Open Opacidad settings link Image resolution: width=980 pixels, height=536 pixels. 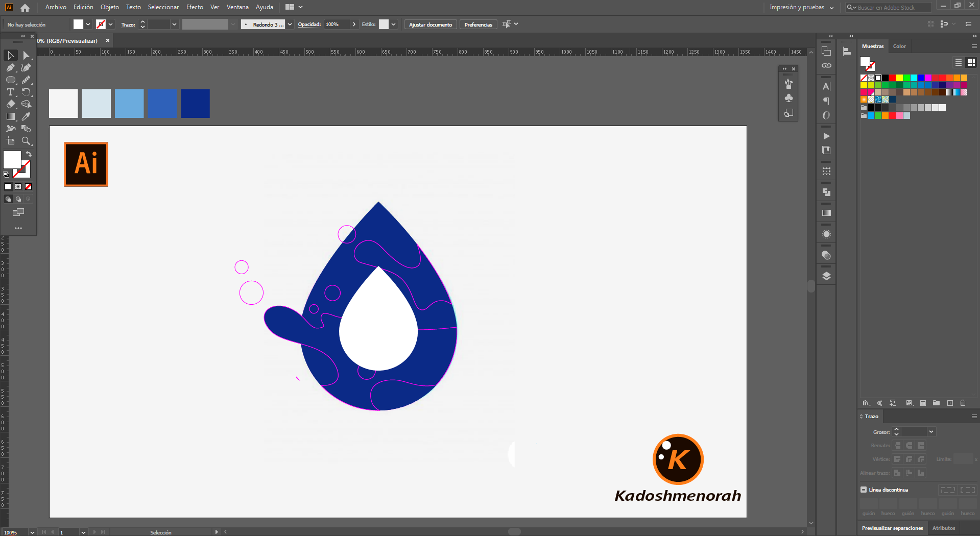coord(309,24)
